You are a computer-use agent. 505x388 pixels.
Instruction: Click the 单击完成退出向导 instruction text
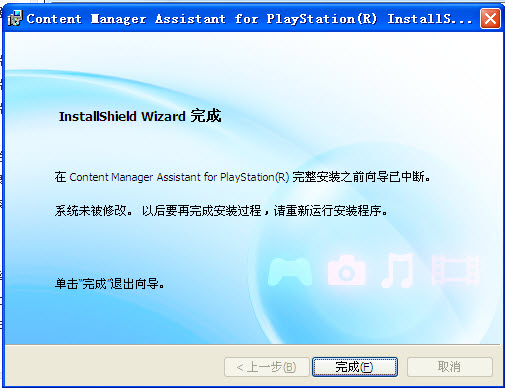109,284
